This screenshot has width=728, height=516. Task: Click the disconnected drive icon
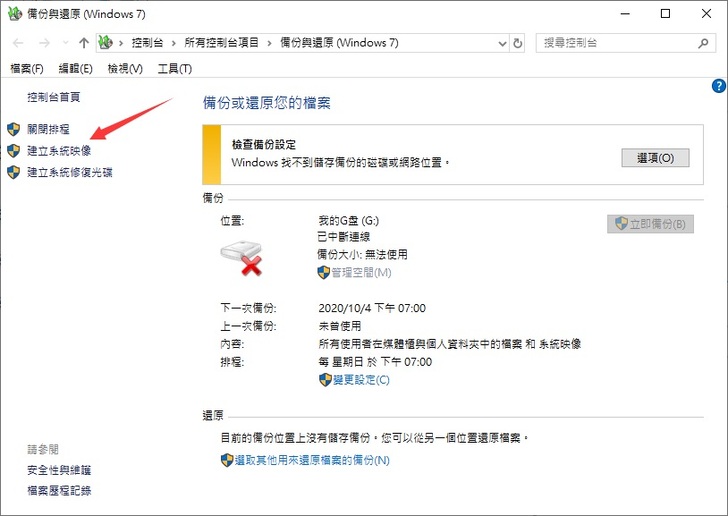(241, 258)
